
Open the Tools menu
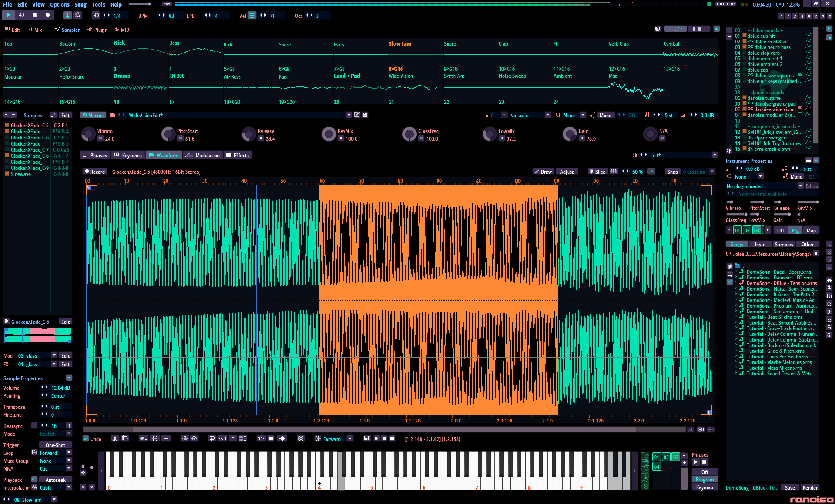coord(98,4)
